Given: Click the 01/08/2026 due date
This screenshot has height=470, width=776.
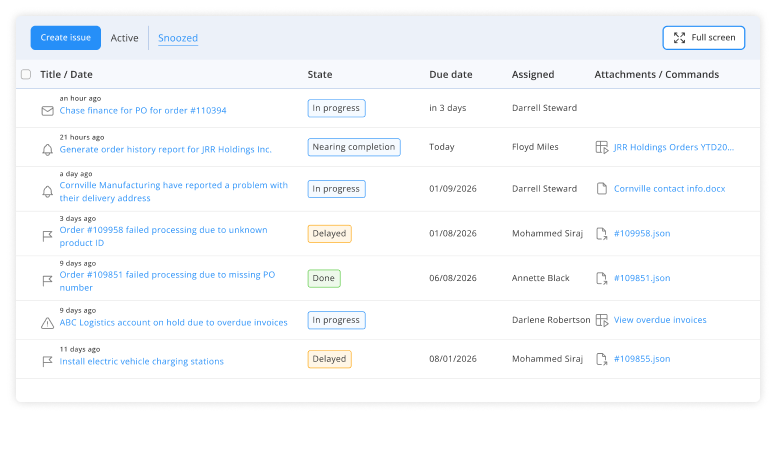Looking at the screenshot, I should click(453, 234).
